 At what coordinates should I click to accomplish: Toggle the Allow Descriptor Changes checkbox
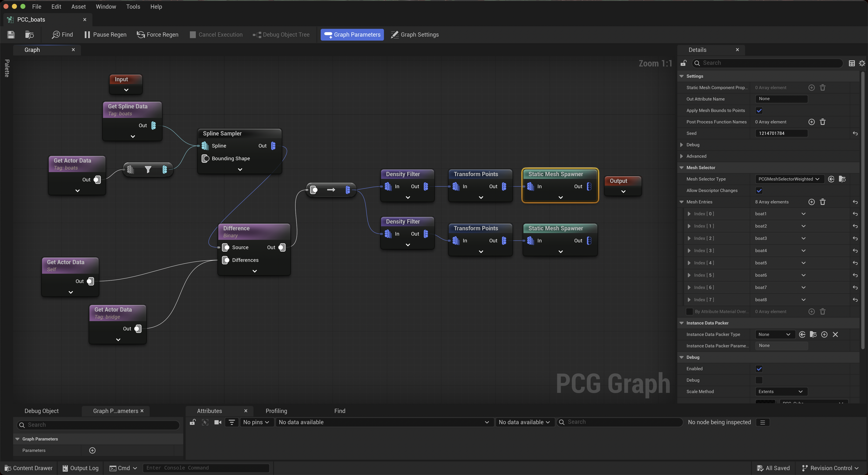759,191
